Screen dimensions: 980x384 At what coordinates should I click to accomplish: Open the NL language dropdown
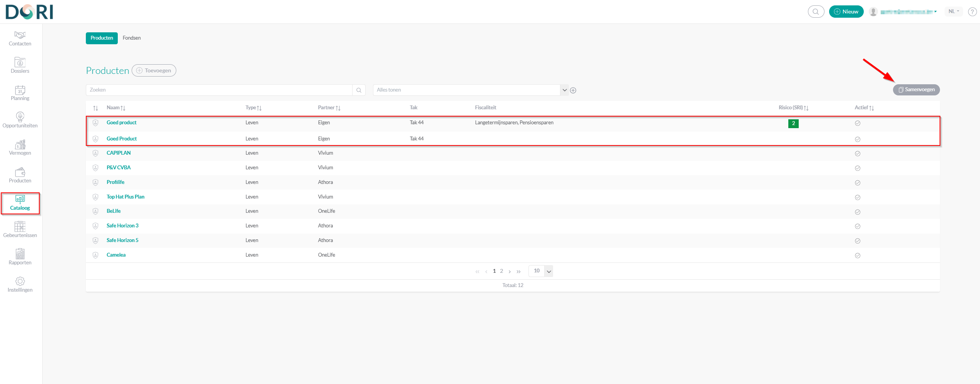pyautogui.click(x=953, y=12)
